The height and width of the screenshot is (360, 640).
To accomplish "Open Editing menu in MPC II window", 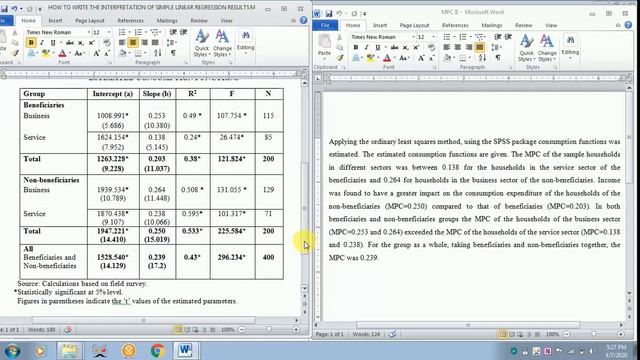I will click(570, 46).
